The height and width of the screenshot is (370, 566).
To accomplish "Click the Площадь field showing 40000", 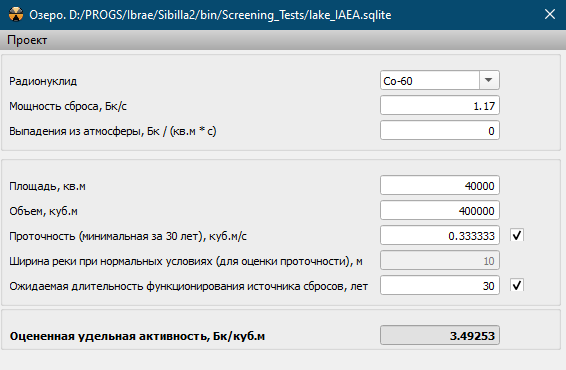I will point(440,186).
